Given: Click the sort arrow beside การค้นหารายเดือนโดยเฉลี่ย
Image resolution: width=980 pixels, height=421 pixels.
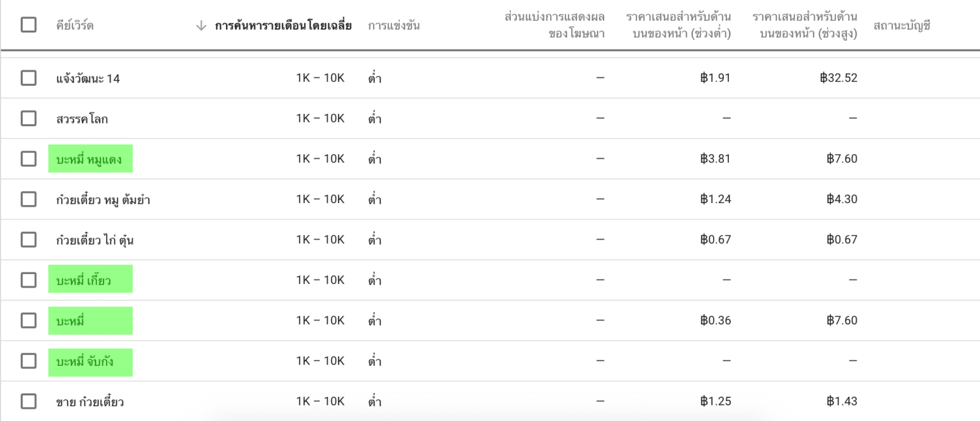Looking at the screenshot, I should coord(201,26).
